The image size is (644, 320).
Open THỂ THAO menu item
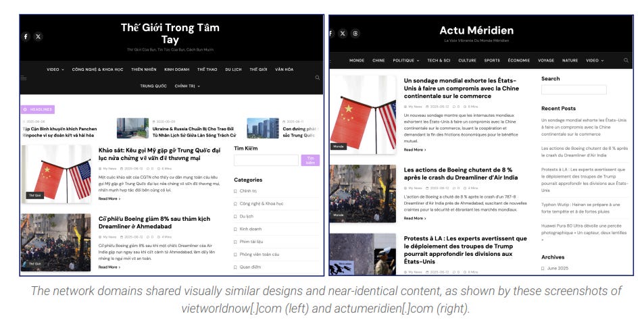[207, 70]
